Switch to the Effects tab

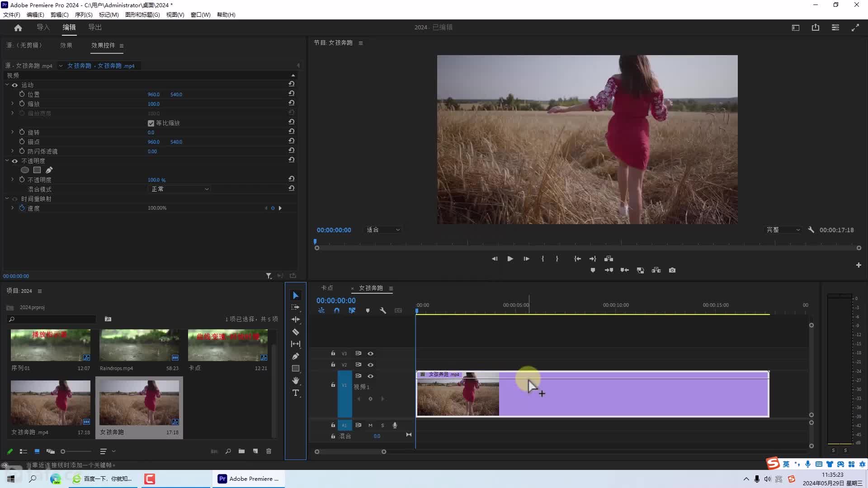click(x=66, y=45)
